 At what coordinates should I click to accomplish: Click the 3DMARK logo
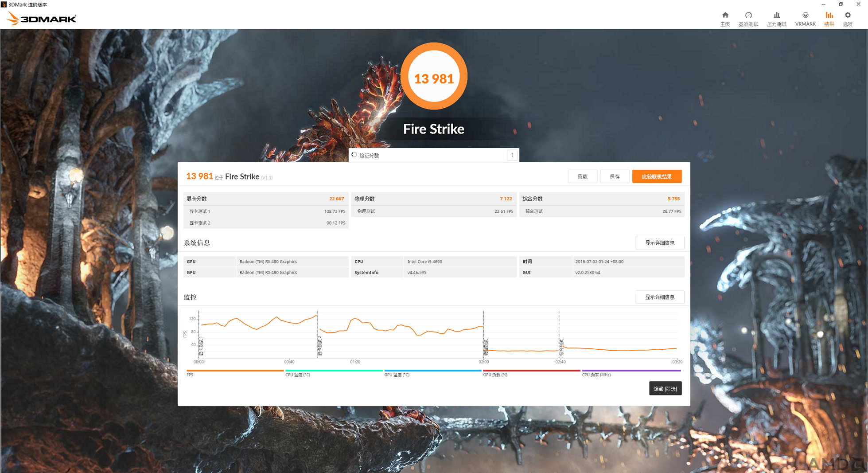pos(42,19)
